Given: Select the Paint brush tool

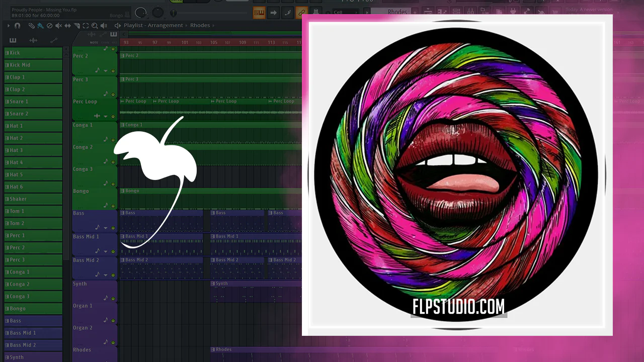Looking at the screenshot, I should click(40, 26).
